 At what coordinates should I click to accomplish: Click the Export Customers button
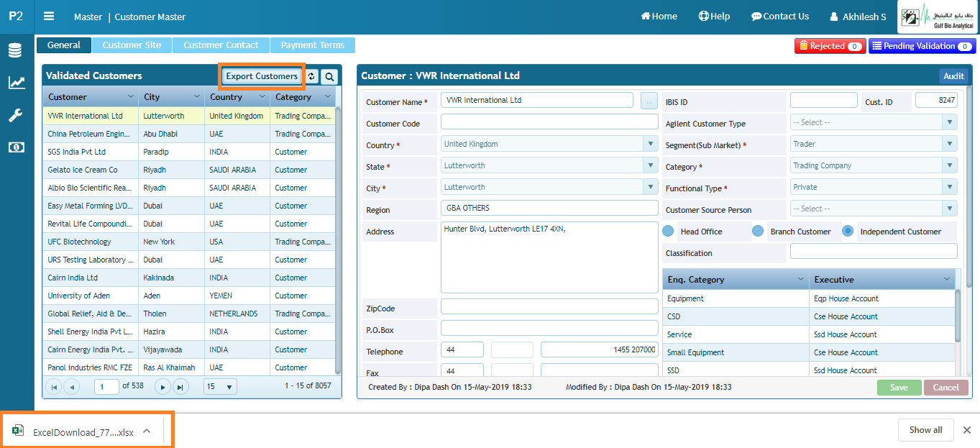[262, 76]
